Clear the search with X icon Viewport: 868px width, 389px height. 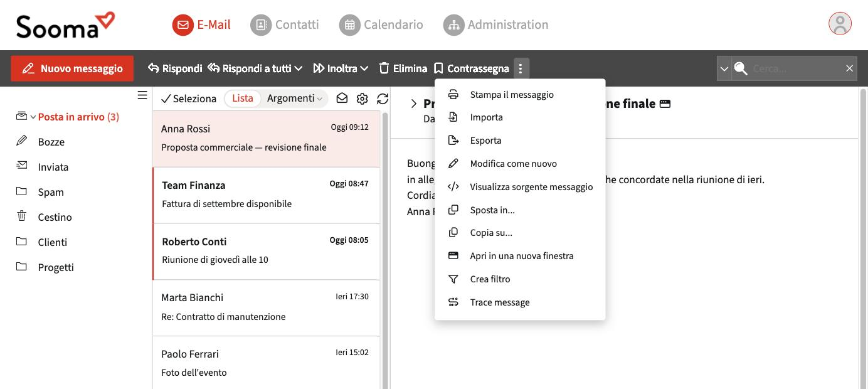(849, 68)
